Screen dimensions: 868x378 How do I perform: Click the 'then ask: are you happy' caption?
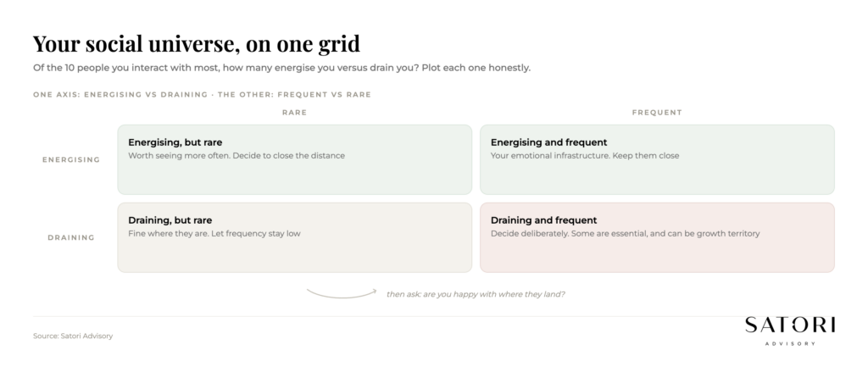[476, 294]
